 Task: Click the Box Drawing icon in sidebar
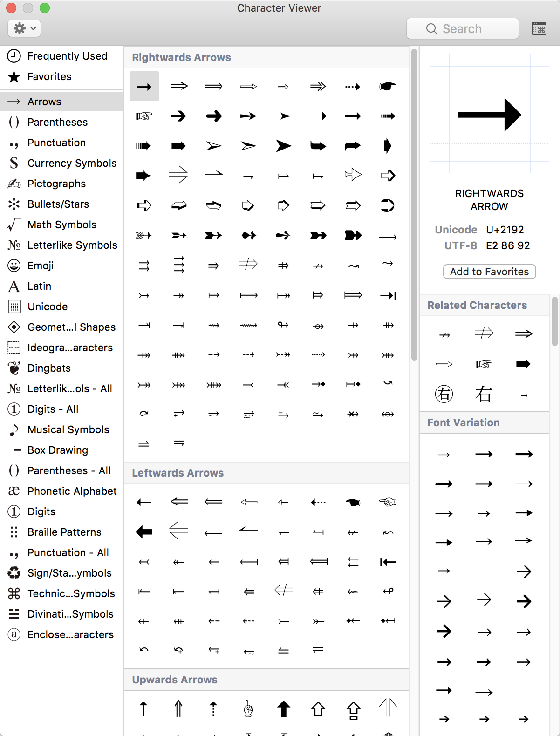14,450
